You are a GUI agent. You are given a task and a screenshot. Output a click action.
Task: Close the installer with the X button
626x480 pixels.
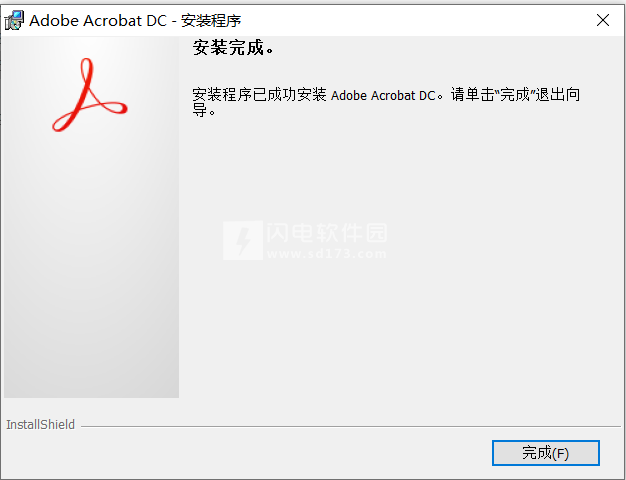[x=603, y=20]
